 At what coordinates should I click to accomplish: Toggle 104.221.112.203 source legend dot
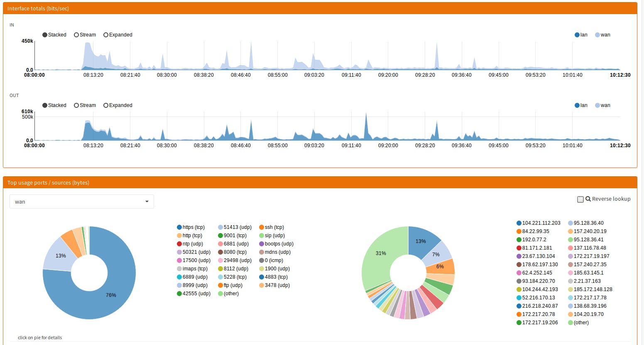pyautogui.click(x=519, y=223)
